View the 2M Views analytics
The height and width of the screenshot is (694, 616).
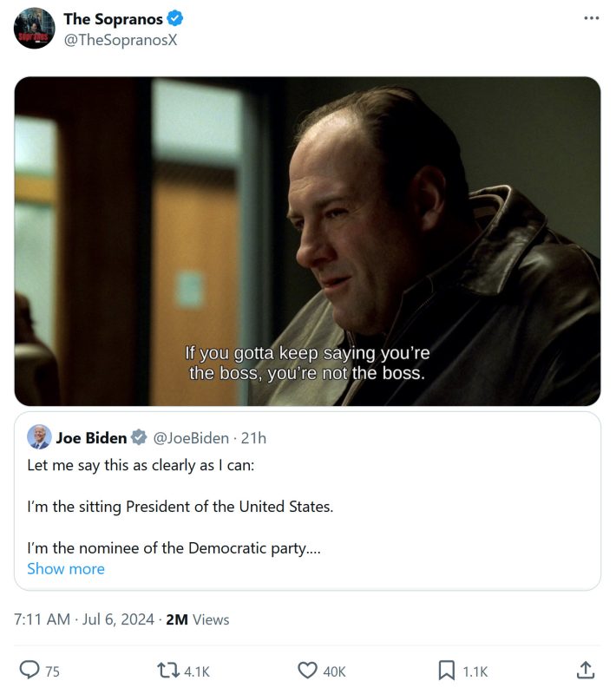198,619
